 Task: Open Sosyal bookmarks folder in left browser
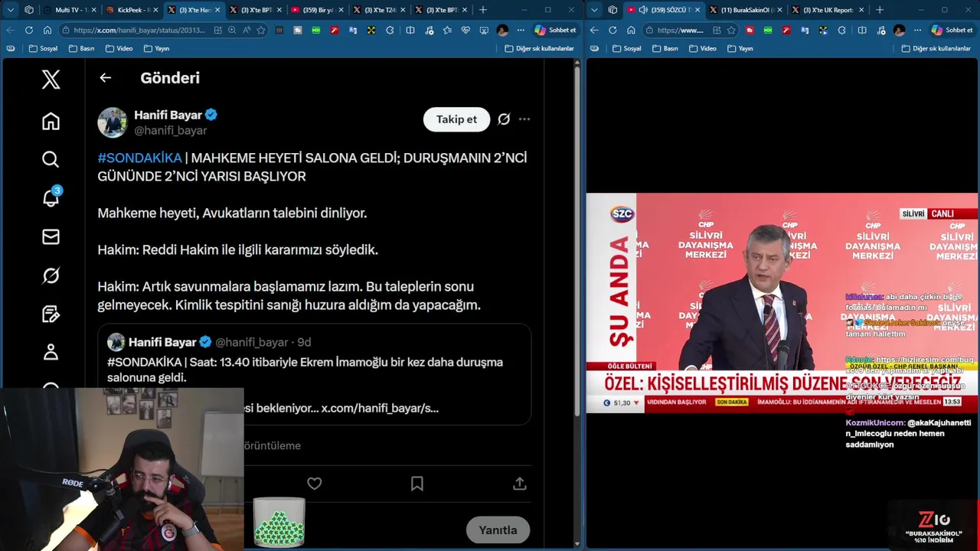point(43,48)
